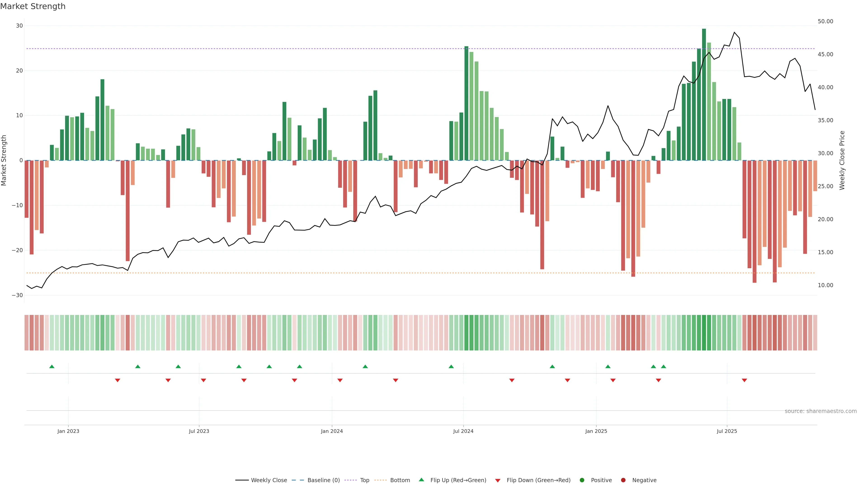This screenshot has width=868, height=488.
Task: Click the last Flip Down marker after Jul 2025
Action: (x=744, y=380)
